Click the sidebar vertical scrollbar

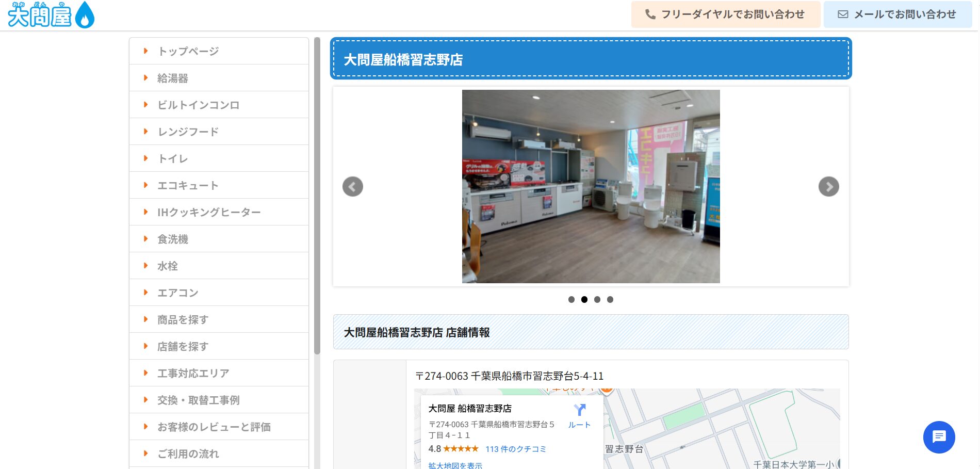click(317, 196)
